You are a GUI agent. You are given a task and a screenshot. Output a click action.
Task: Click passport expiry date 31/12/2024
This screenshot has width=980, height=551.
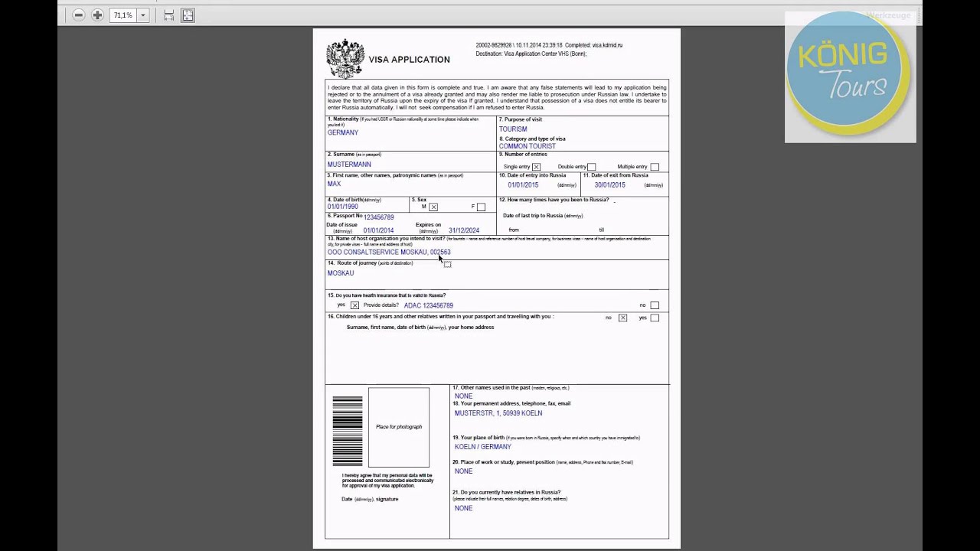pos(464,231)
